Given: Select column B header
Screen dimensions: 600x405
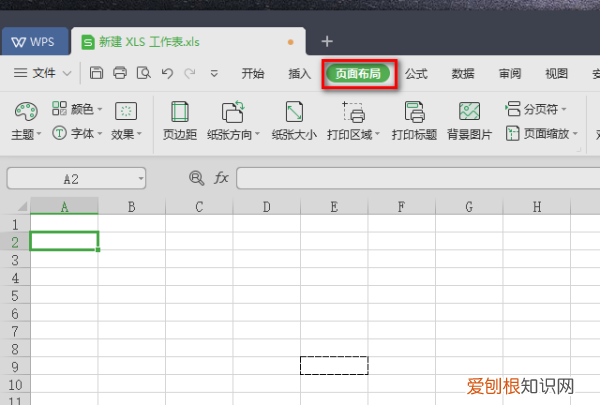Looking at the screenshot, I should pyautogui.click(x=132, y=206).
